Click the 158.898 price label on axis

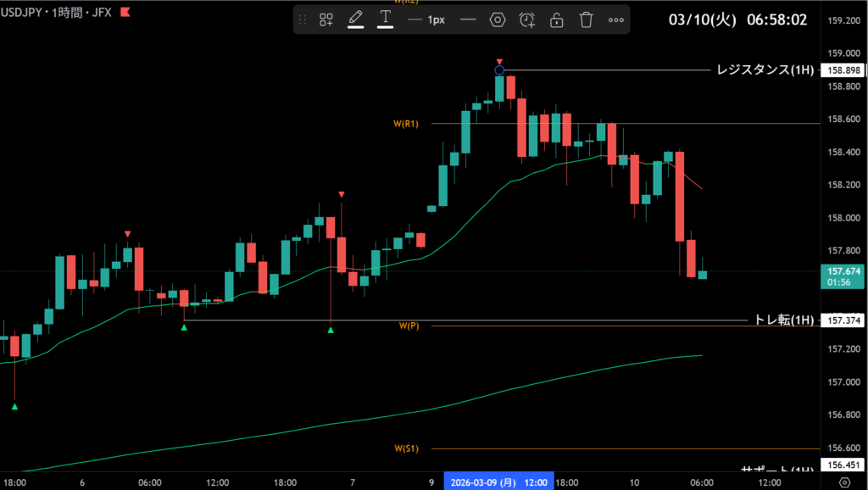(x=842, y=71)
